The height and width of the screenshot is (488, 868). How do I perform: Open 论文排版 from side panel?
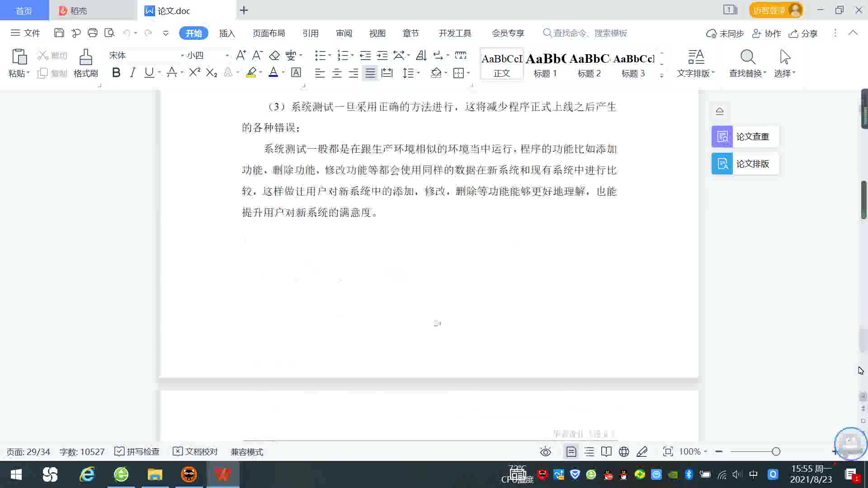745,164
